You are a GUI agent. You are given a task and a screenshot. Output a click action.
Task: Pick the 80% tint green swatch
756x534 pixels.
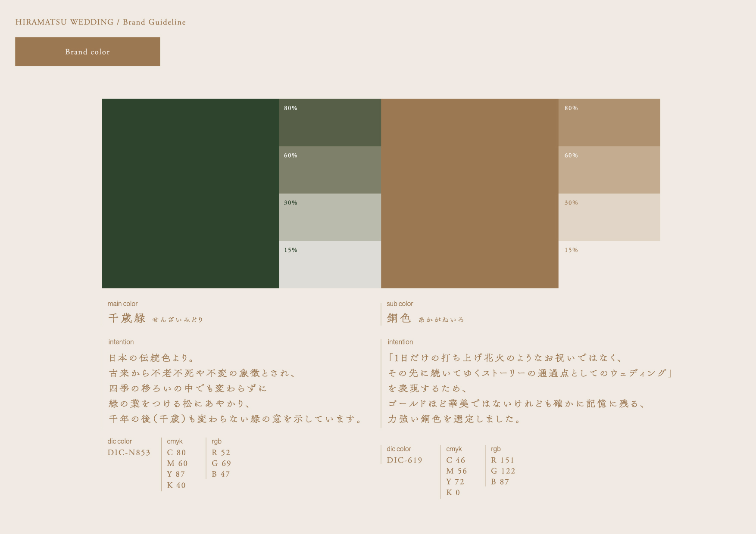tap(330, 123)
